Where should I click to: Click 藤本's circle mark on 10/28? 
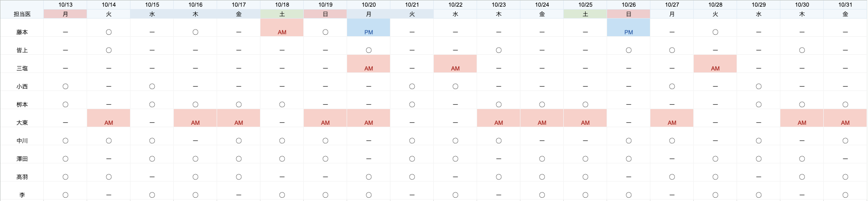[x=715, y=32]
